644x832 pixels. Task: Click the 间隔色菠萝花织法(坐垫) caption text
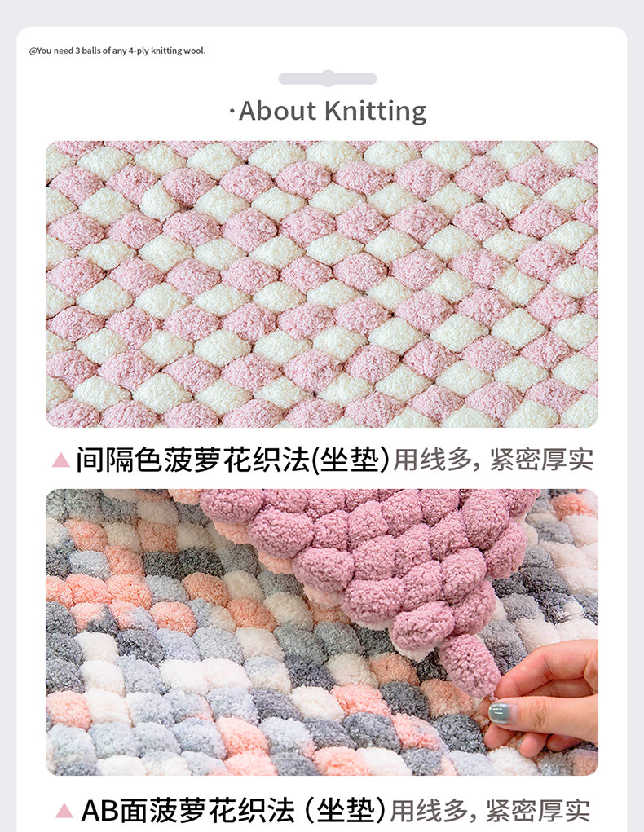pos(232,460)
